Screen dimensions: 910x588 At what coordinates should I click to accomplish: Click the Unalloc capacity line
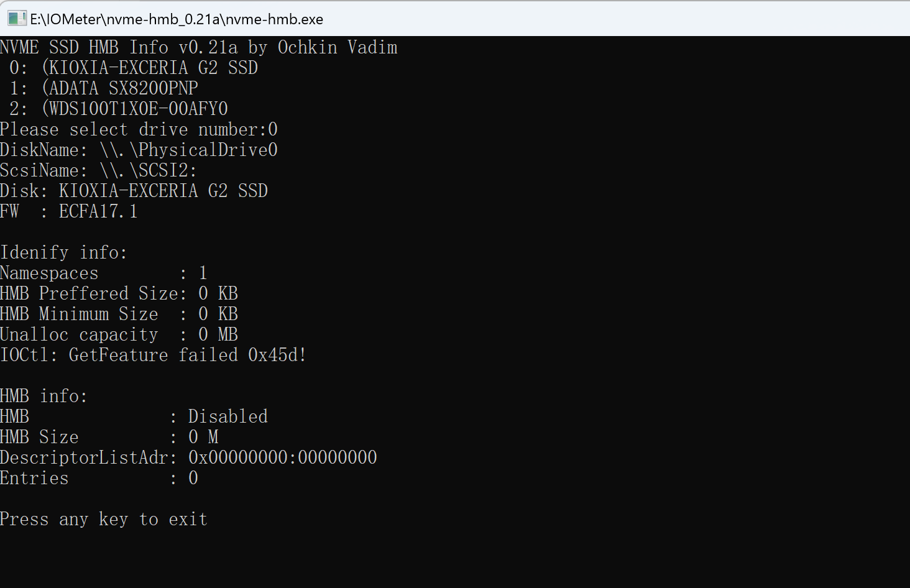119,334
